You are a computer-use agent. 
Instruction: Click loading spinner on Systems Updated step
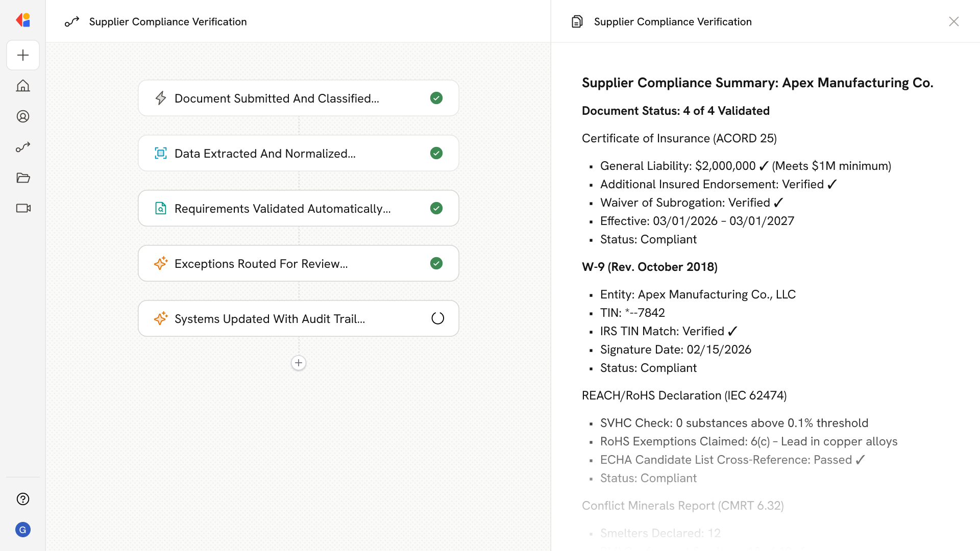tap(437, 318)
